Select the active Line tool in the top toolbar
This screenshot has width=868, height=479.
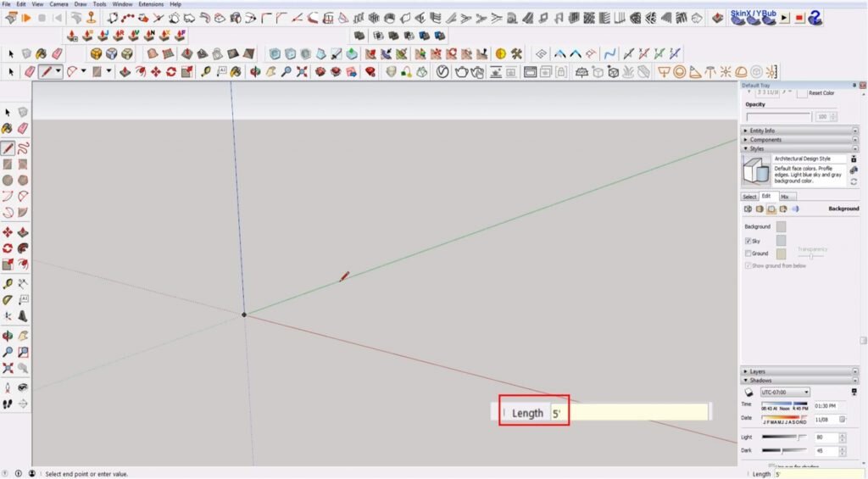point(47,71)
